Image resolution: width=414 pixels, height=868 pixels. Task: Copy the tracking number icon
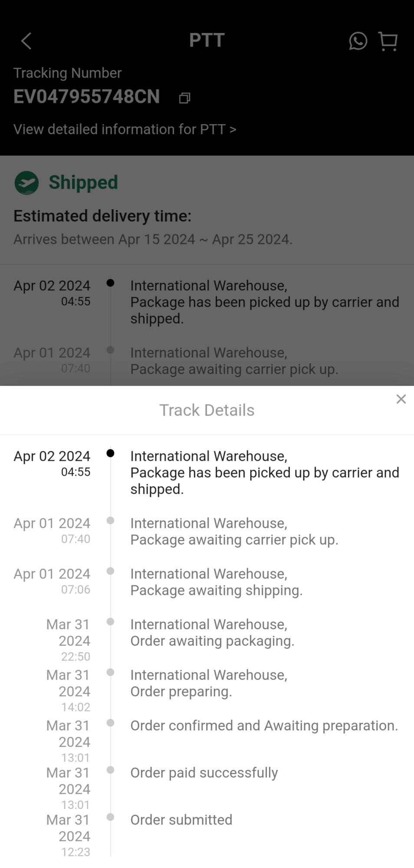pyautogui.click(x=184, y=98)
